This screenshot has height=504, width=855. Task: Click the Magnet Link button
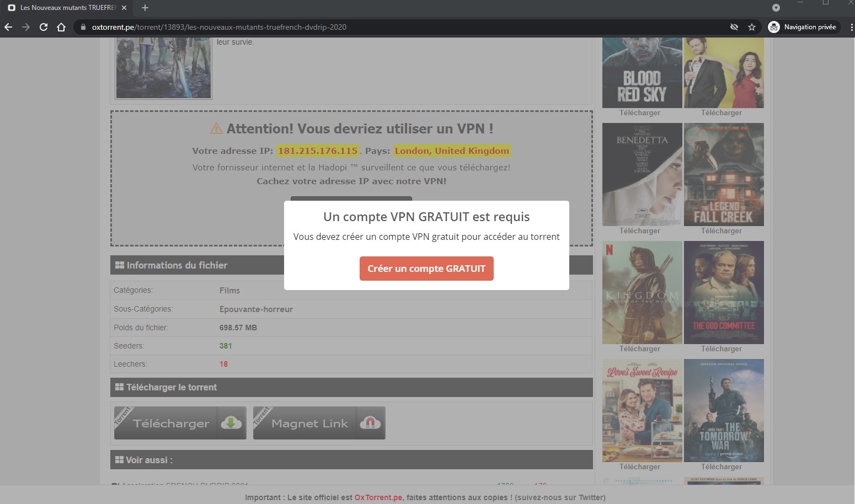(319, 423)
